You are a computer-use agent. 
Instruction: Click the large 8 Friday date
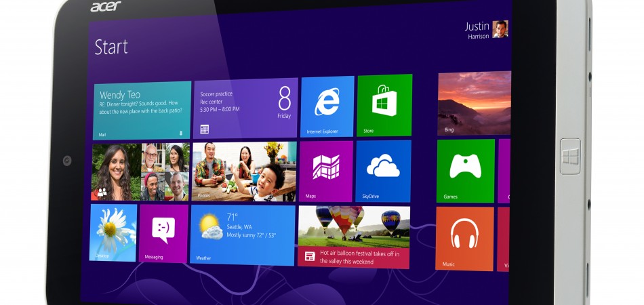(x=284, y=102)
